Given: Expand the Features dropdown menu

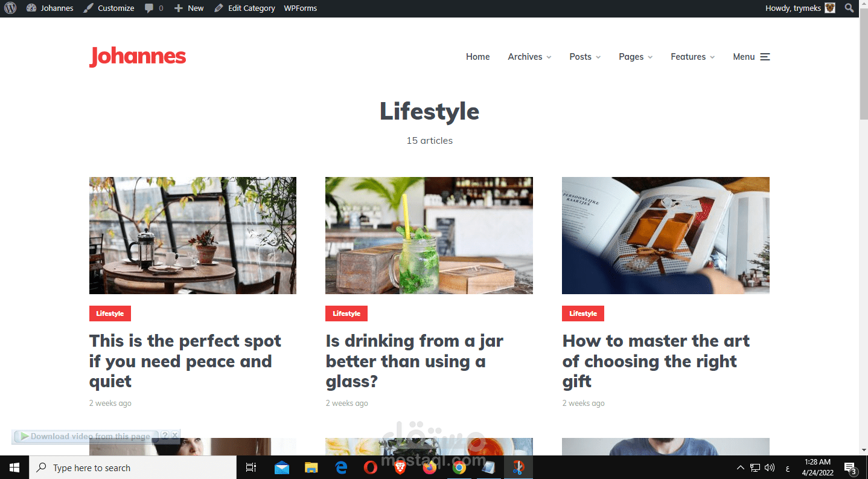Looking at the screenshot, I should 692,57.
